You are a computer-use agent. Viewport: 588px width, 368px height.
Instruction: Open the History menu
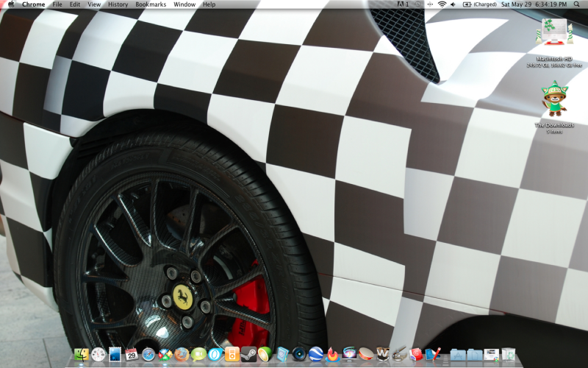point(118,4)
